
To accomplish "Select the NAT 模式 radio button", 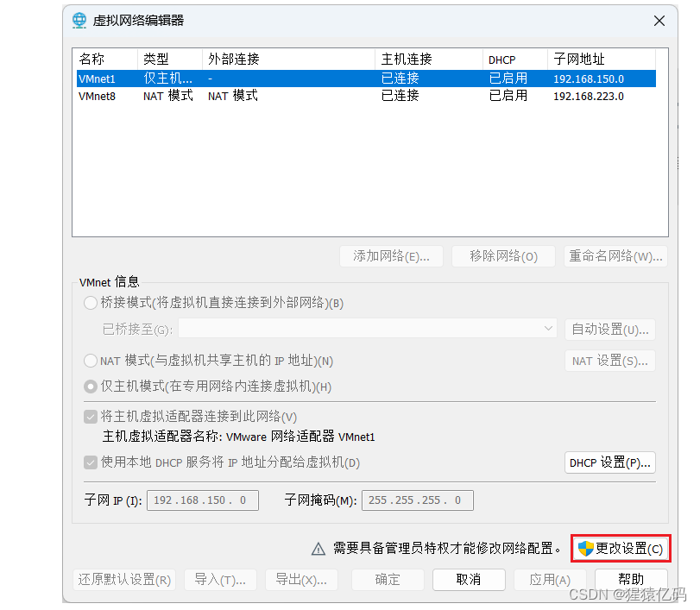I will [91, 361].
